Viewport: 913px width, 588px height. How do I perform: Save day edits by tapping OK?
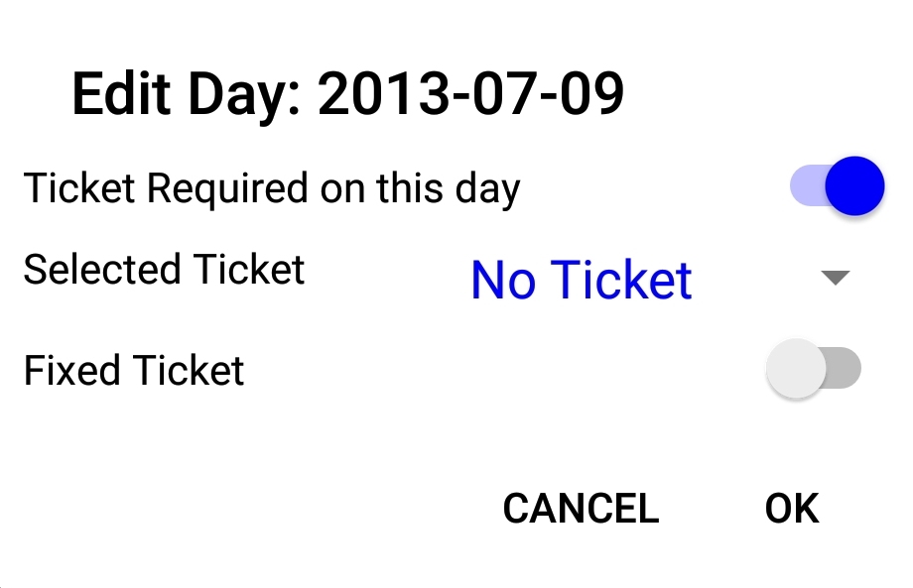pos(791,509)
